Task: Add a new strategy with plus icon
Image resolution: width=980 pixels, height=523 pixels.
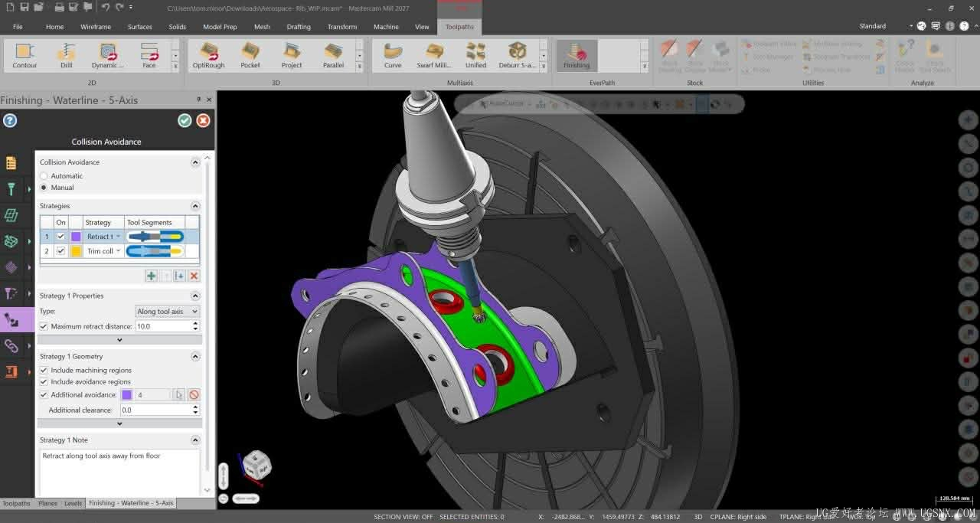Action: 151,276
